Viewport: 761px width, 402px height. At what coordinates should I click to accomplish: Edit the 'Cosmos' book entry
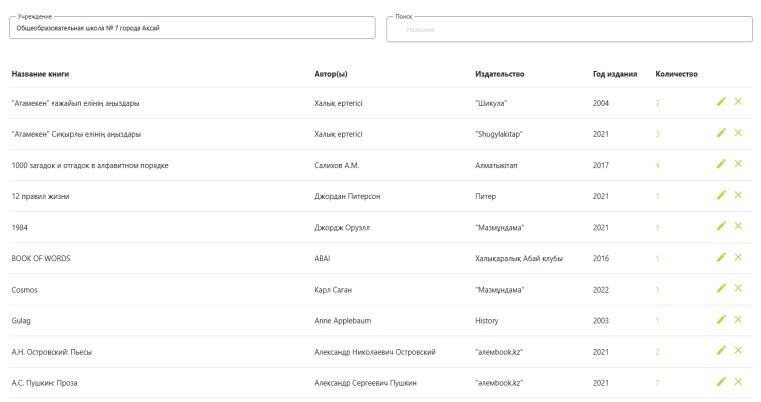click(721, 288)
